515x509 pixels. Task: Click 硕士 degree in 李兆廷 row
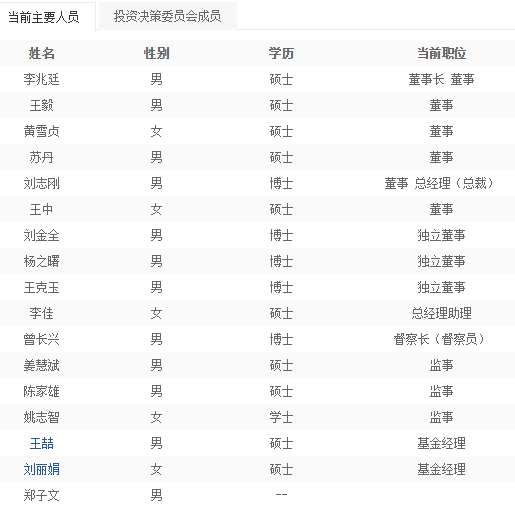click(281, 79)
